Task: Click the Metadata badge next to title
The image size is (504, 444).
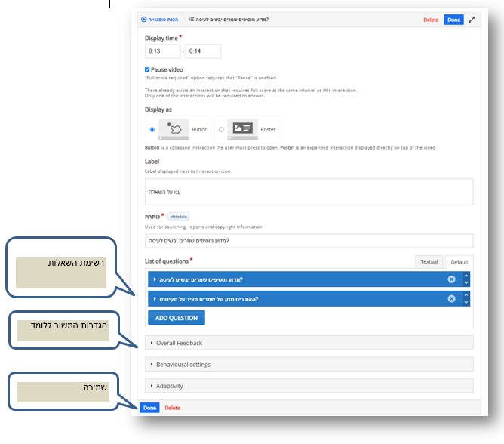Action: (x=178, y=217)
